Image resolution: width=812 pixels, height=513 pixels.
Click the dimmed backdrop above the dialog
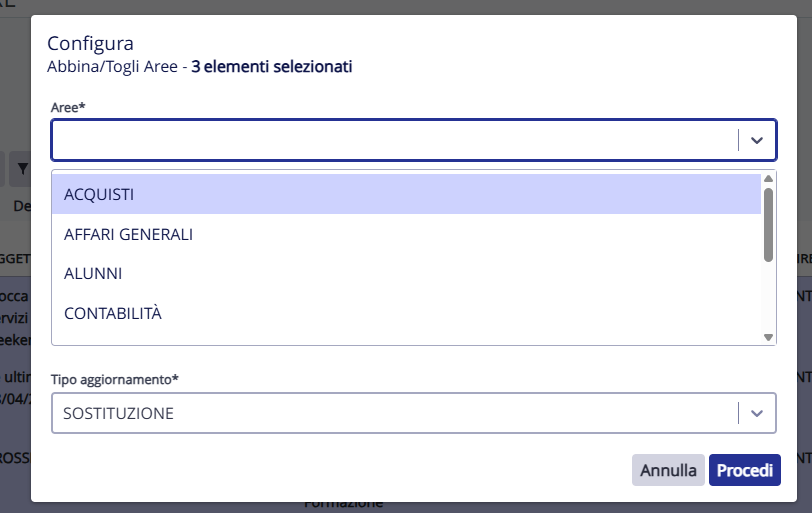[x=406, y=7]
